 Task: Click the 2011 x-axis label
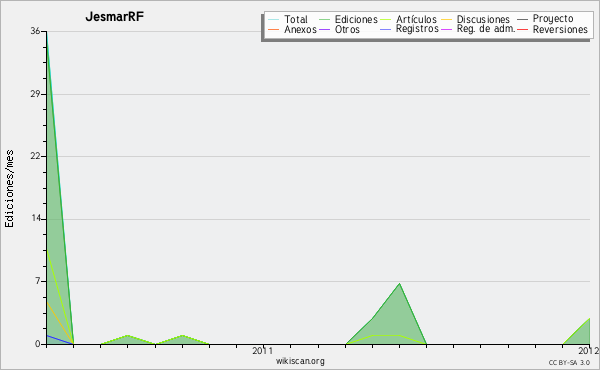(x=262, y=351)
